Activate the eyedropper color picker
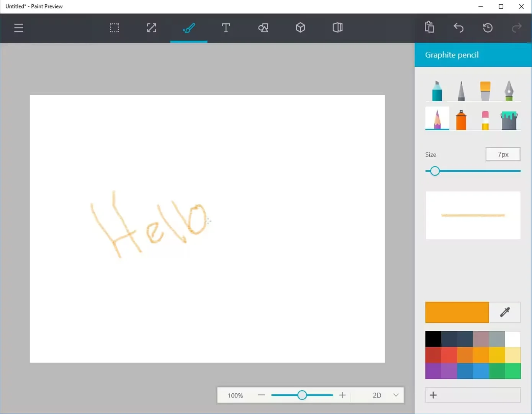 click(505, 312)
